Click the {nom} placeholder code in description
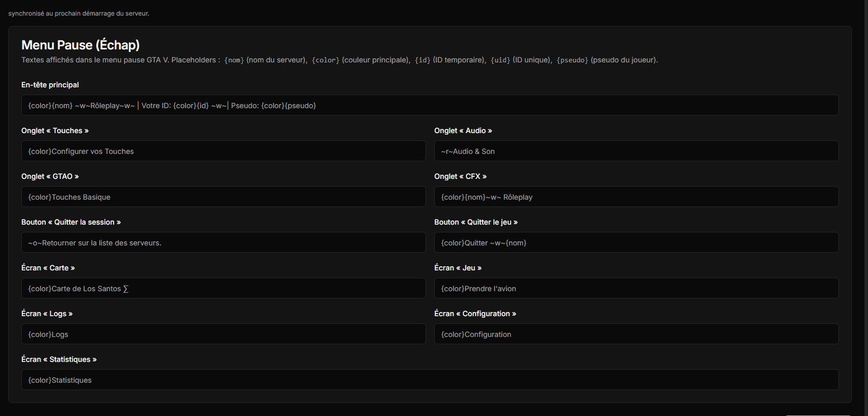 [x=234, y=60]
